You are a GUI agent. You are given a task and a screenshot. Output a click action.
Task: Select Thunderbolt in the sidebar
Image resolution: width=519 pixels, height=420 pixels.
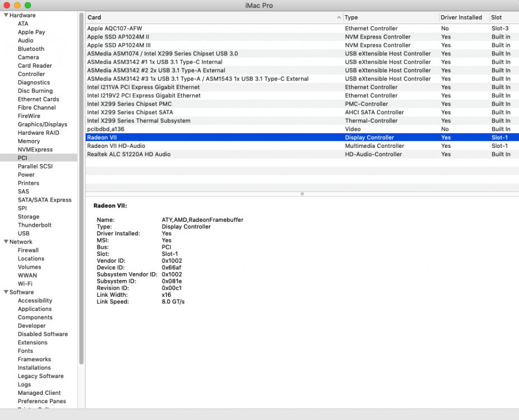[34, 225]
